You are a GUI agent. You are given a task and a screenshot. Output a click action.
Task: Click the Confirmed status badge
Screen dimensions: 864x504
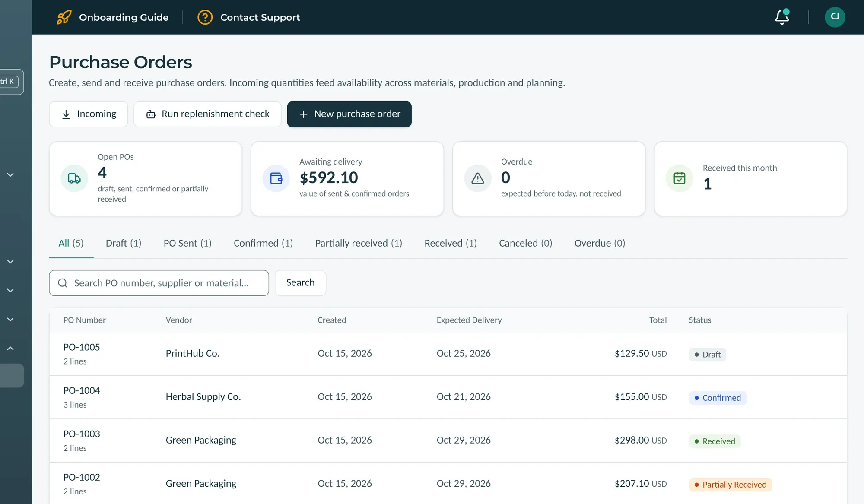click(718, 398)
